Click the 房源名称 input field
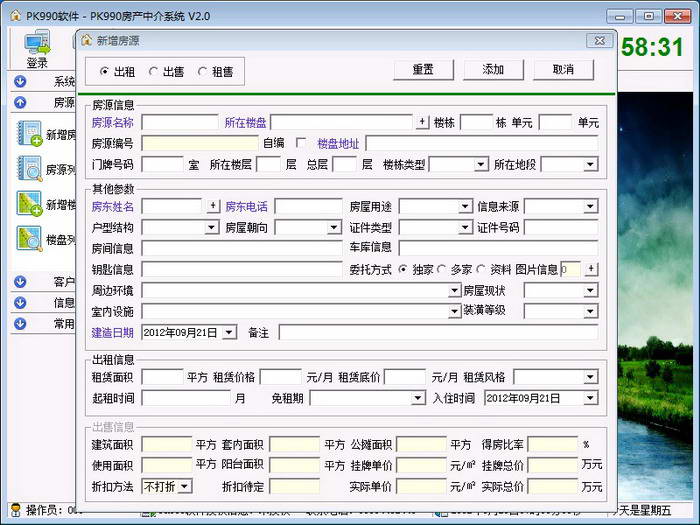Viewport: 700px width, 525px height. tap(180, 122)
